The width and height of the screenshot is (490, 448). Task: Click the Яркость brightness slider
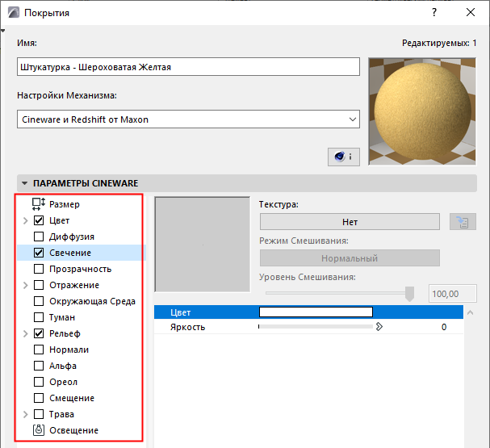[316, 327]
